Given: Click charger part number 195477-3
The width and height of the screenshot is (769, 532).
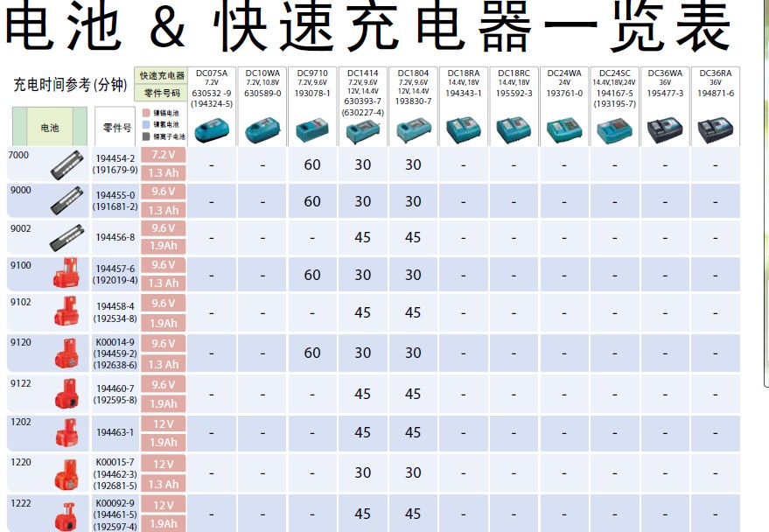Looking at the screenshot, I should (665, 93).
